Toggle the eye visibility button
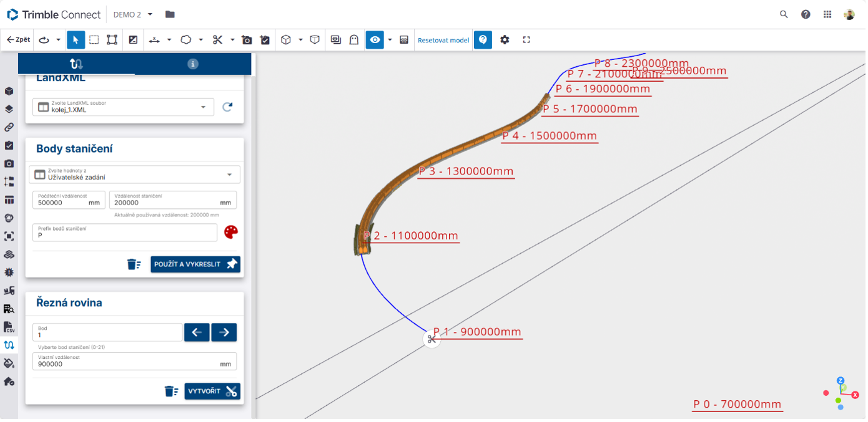The height and width of the screenshot is (422, 868). click(375, 40)
